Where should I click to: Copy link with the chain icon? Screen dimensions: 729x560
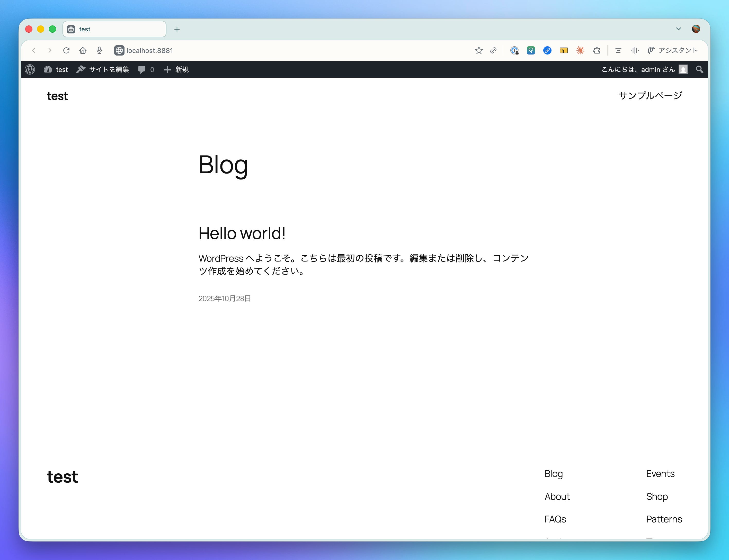pos(494,50)
